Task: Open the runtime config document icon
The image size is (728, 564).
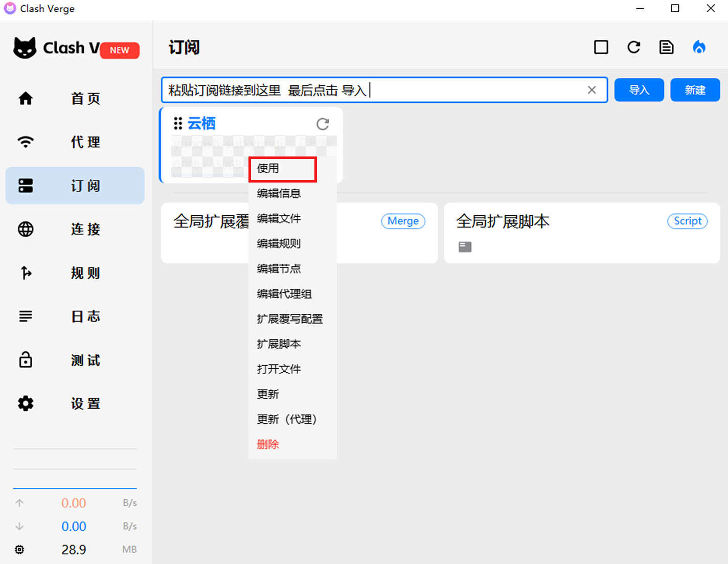Action: point(667,48)
